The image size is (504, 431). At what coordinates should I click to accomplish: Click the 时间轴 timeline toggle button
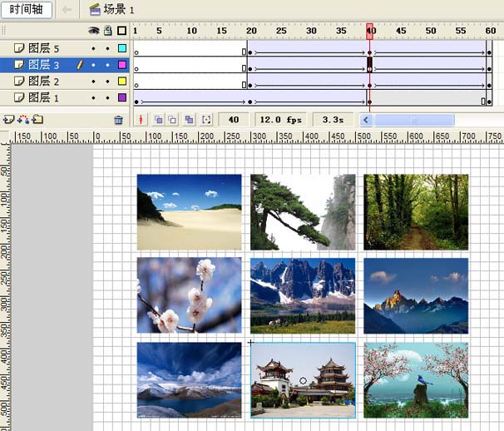[27, 9]
